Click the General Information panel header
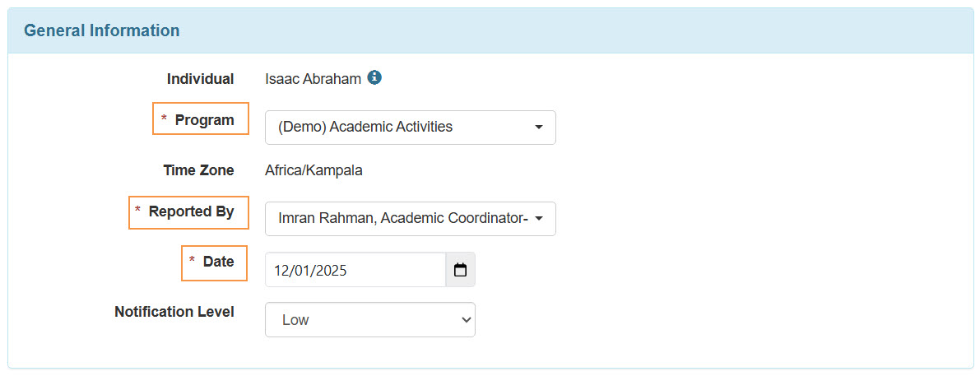Viewport: 980px width, 376px height. point(102,31)
